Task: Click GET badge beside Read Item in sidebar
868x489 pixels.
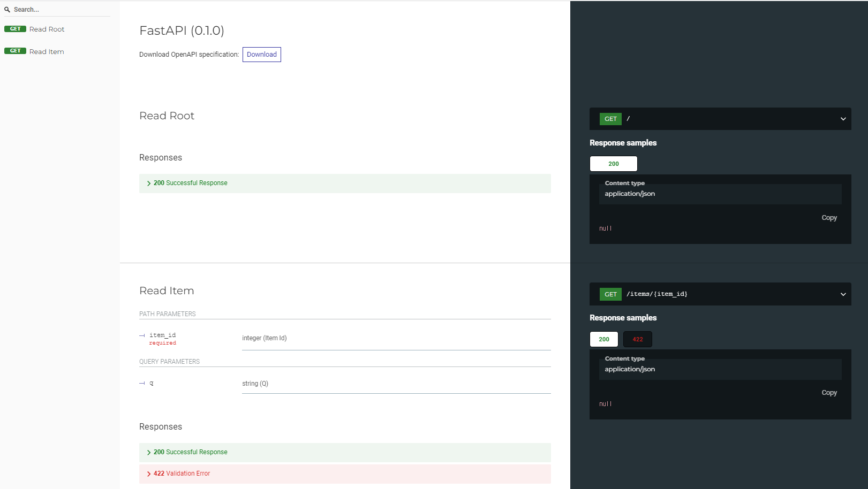Action: click(15, 51)
